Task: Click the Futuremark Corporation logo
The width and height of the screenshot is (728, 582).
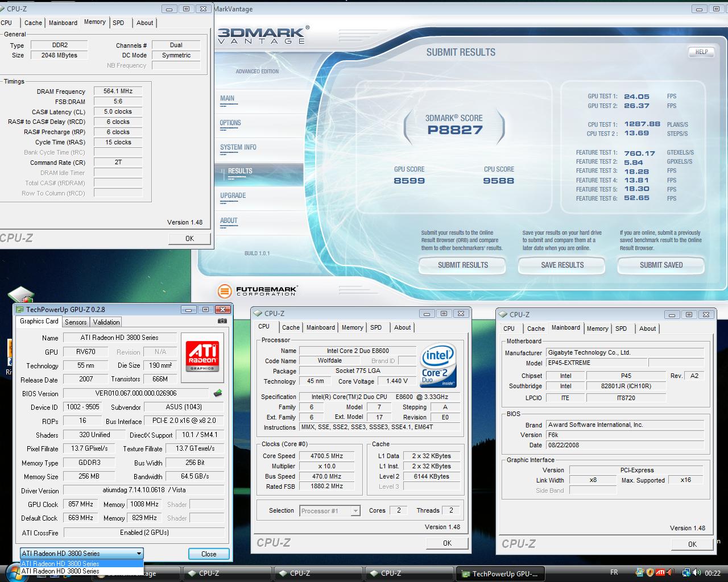Action: (x=258, y=291)
